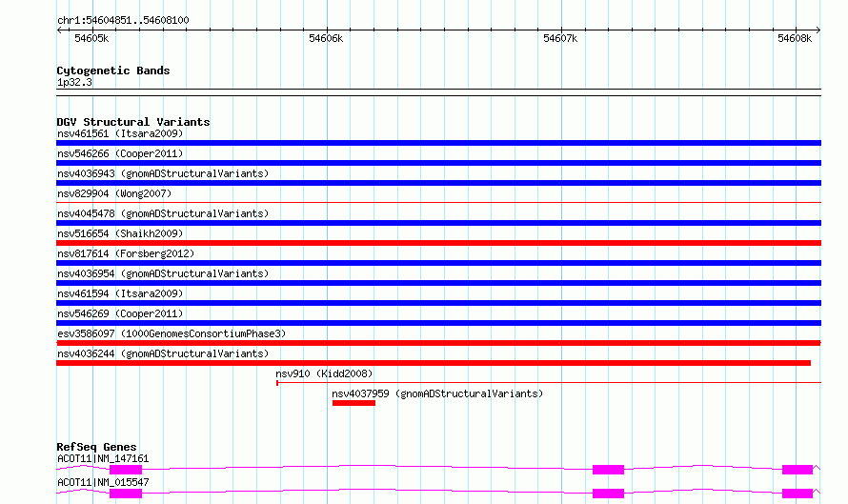Click the thin red nsv910 line
848x504 pixels.
coord(549,383)
